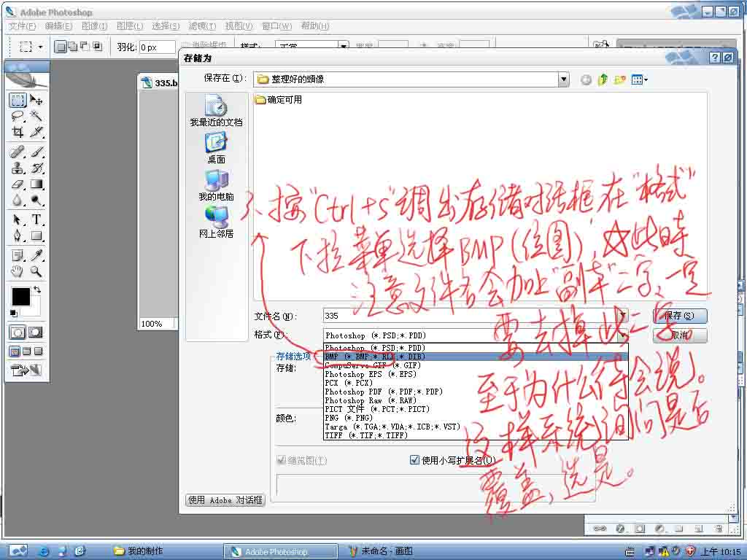
Task: Click the Use Adobe Dialog button
Action: [x=225, y=500]
